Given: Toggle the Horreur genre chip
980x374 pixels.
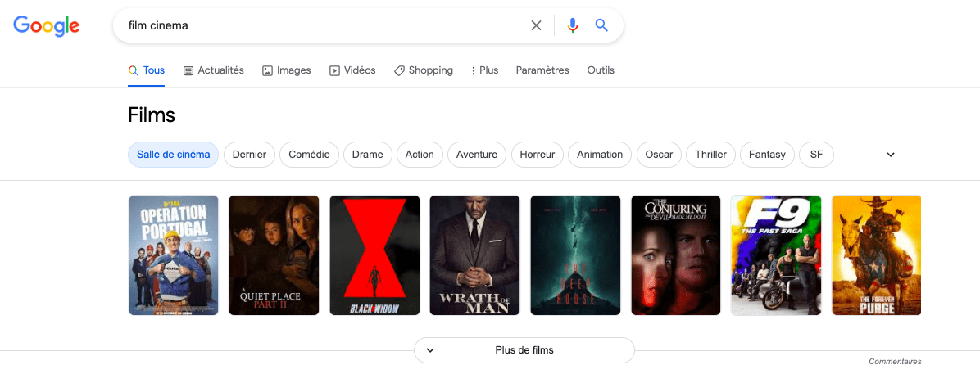Looking at the screenshot, I should click(x=538, y=155).
